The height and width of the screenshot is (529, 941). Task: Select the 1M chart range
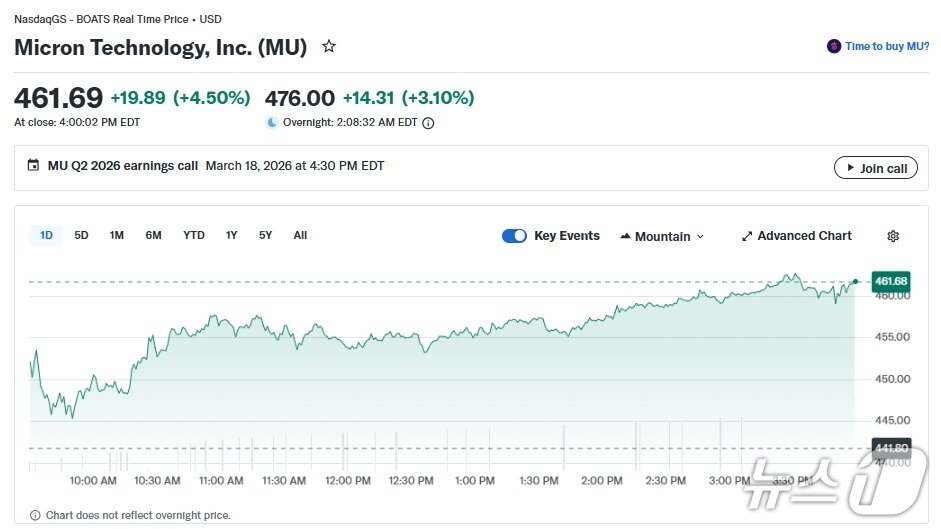point(117,235)
